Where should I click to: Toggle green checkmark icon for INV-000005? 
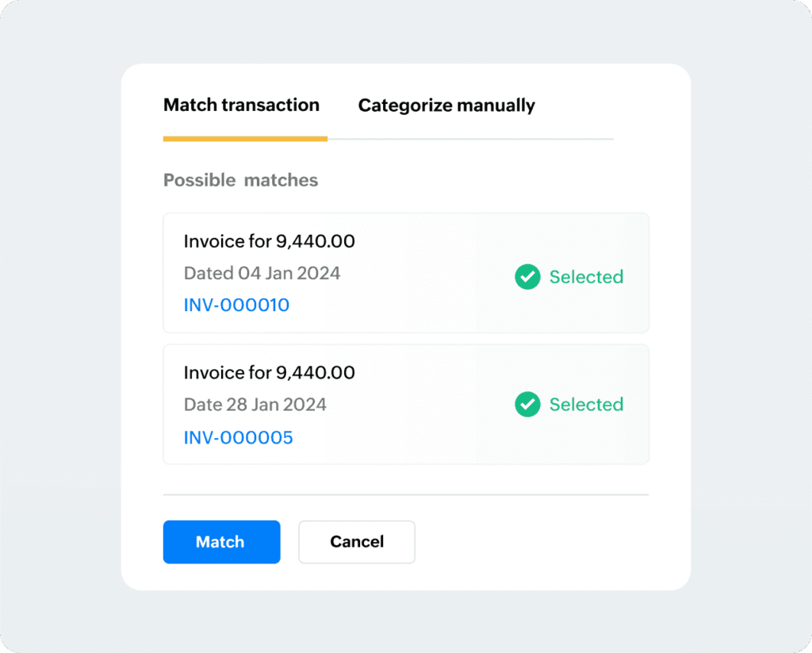[527, 405]
